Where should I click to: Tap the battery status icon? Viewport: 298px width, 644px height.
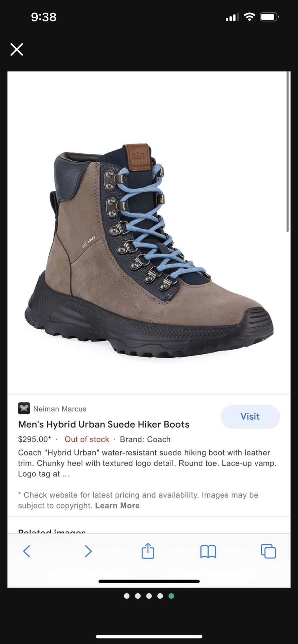point(269,17)
